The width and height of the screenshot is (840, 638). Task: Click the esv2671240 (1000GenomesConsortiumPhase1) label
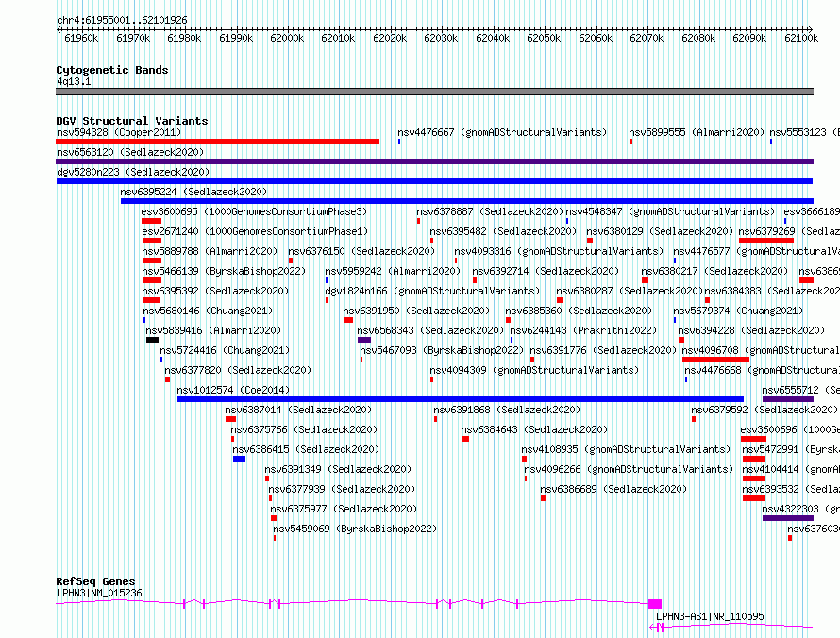coord(255,231)
